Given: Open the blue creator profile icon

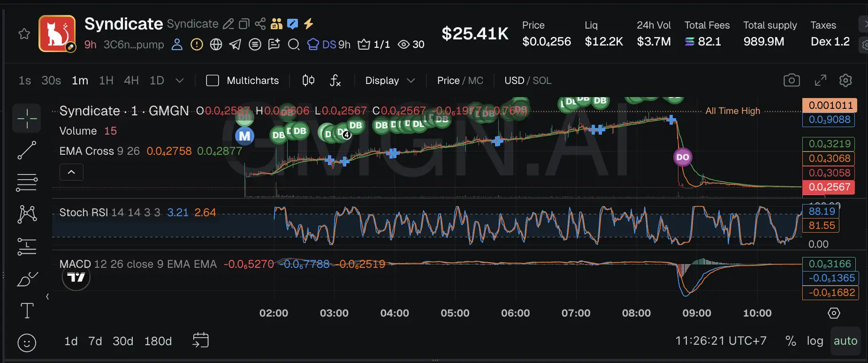Looking at the screenshot, I should pos(177,45).
